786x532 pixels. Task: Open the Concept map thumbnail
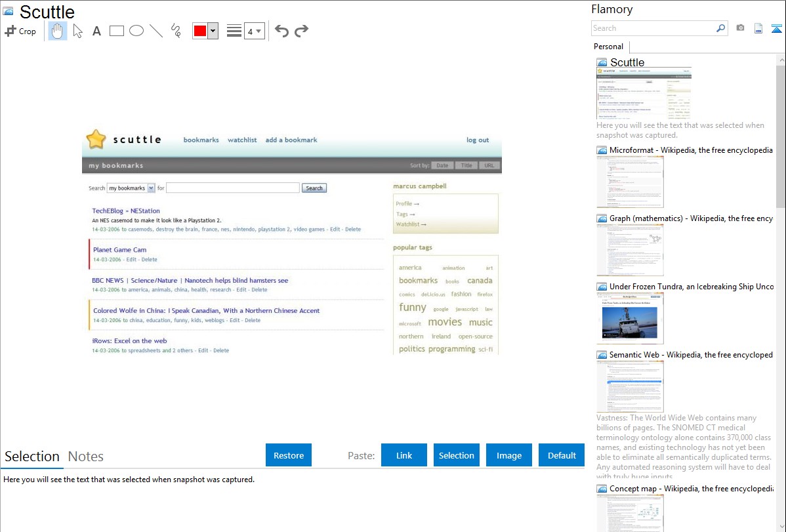630,513
